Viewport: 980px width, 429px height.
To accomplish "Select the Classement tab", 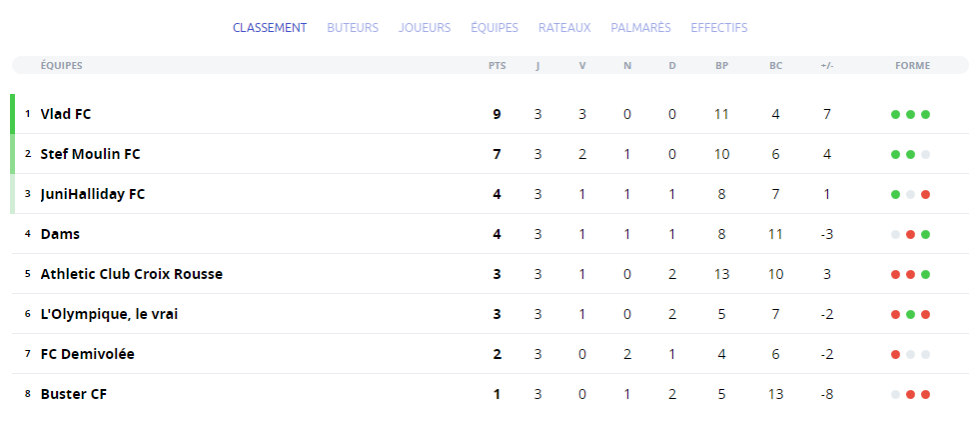I will (x=270, y=28).
